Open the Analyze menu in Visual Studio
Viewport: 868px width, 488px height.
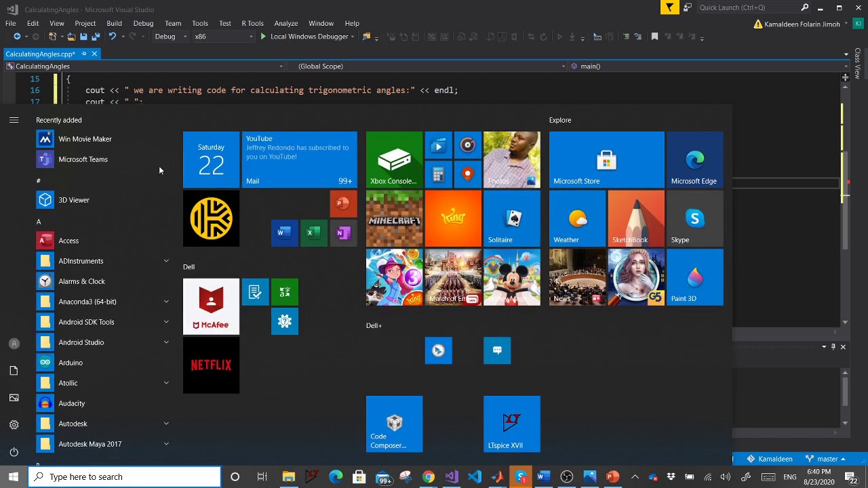[286, 23]
